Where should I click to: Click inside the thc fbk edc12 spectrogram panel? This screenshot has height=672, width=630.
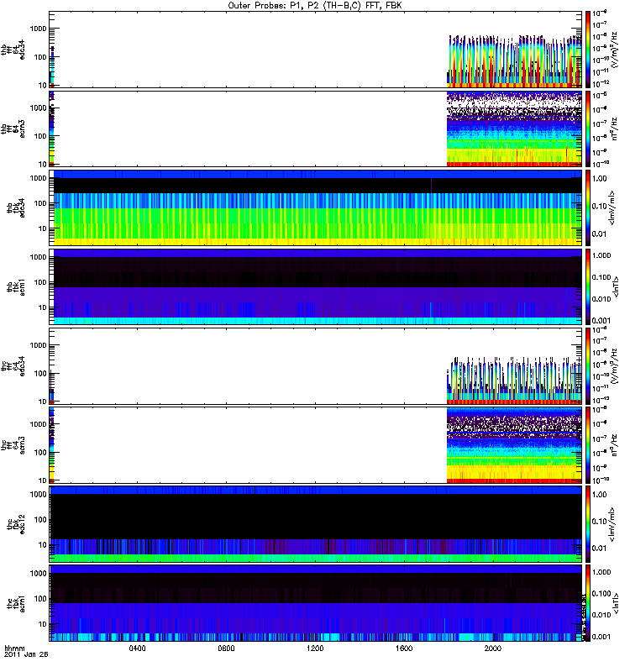(x=316, y=524)
